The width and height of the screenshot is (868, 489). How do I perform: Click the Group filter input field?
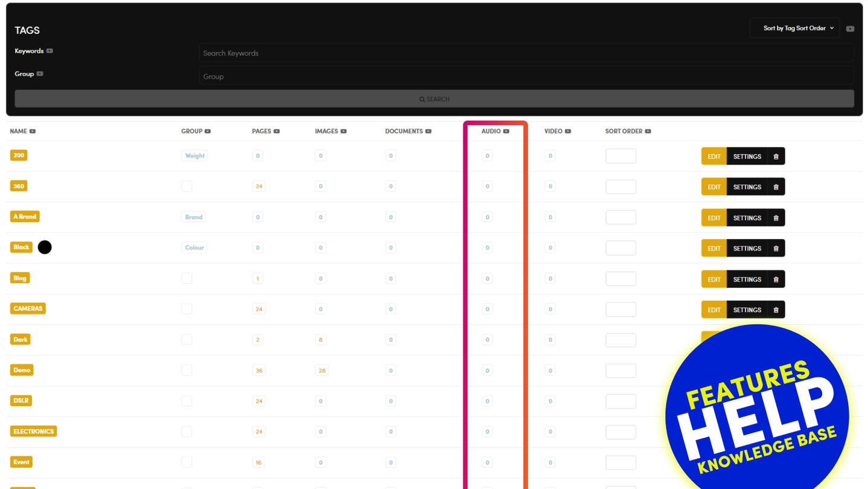(x=526, y=77)
